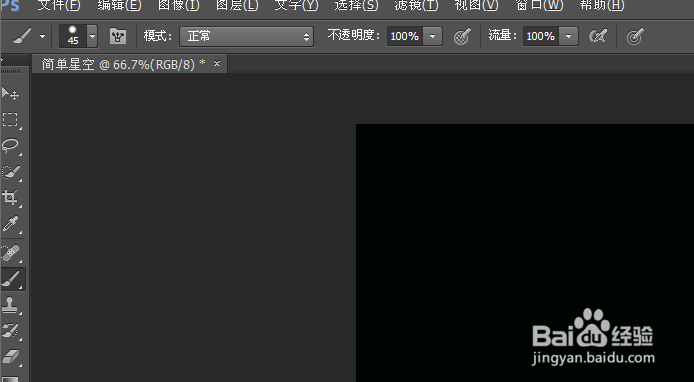Select the History Brush tool
This screenshot has width=694, height=382.
pos(10,331)
